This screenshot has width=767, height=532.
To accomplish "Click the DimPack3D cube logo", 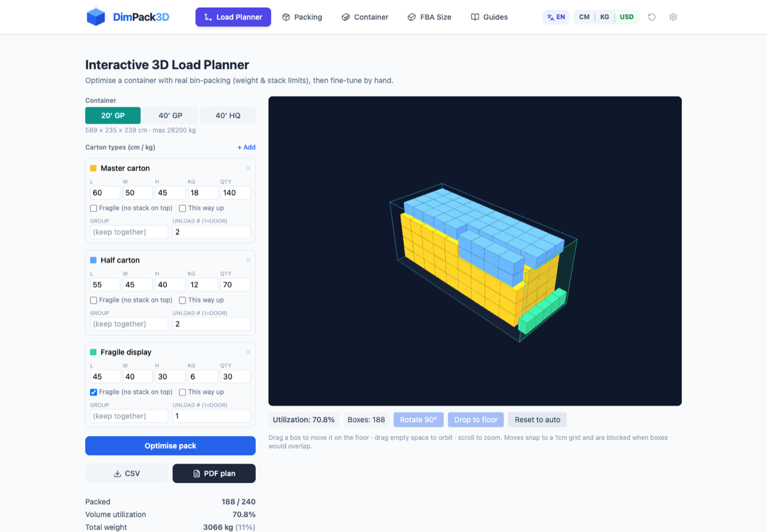I will pyautogui.click(x=96, y=17).
